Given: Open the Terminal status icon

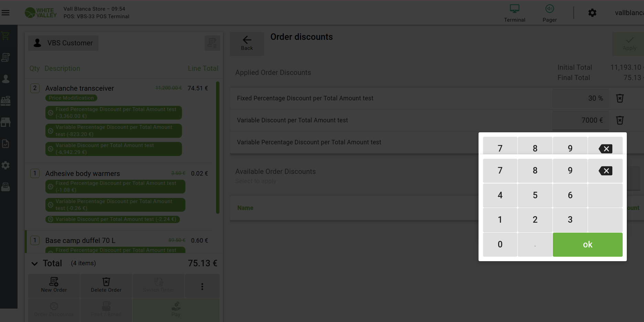Looking at the screenshot, I should click(x=514, y=13).
